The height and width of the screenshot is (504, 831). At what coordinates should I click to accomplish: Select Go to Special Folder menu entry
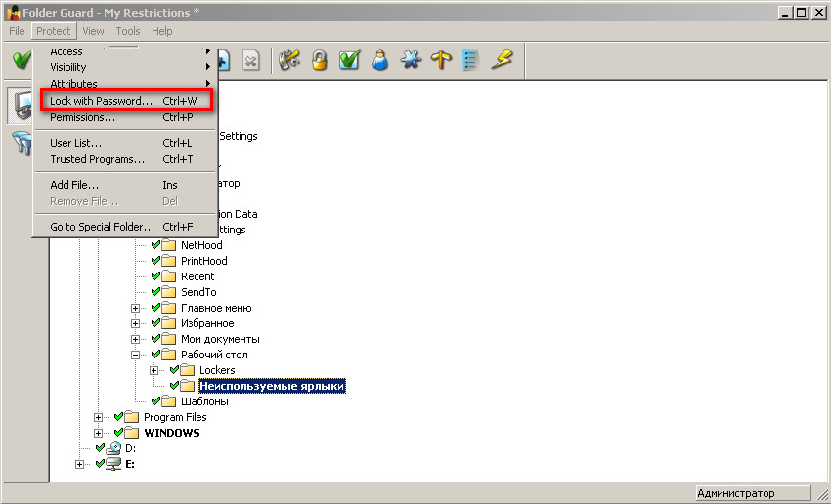click(102, 227)
